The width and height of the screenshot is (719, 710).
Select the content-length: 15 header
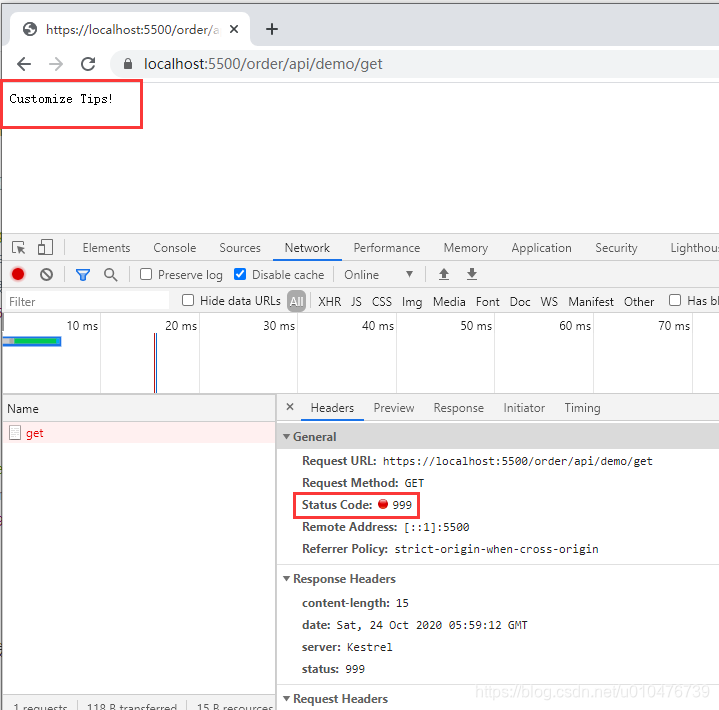(x=355, y=603)
